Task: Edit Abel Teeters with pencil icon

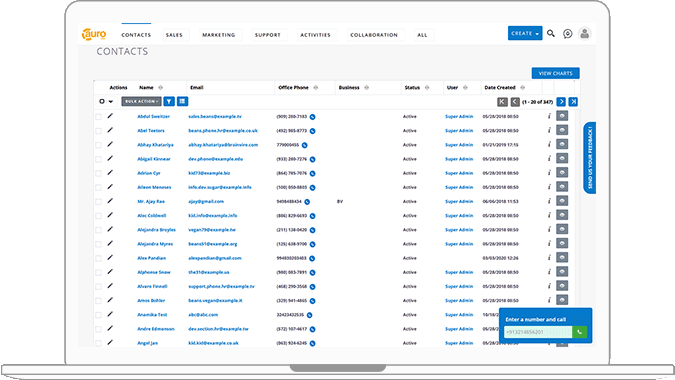Action: [110, 130]
